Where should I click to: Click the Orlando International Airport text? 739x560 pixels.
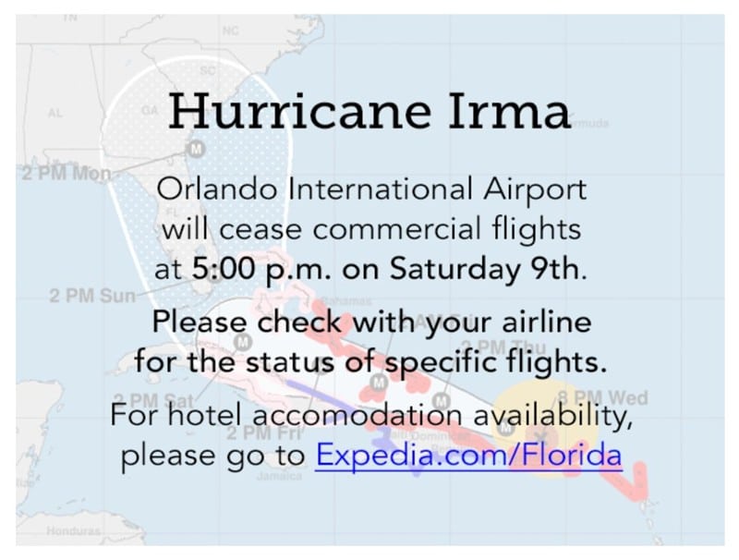click(x=371, y=189)
